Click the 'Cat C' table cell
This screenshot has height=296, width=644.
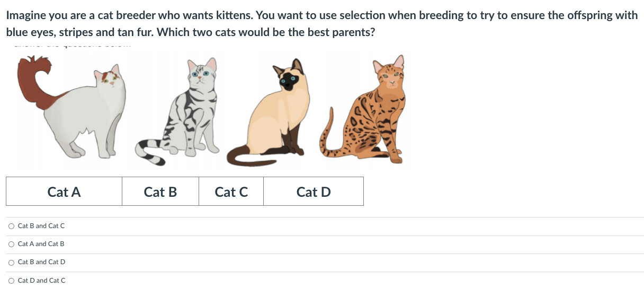231,191
